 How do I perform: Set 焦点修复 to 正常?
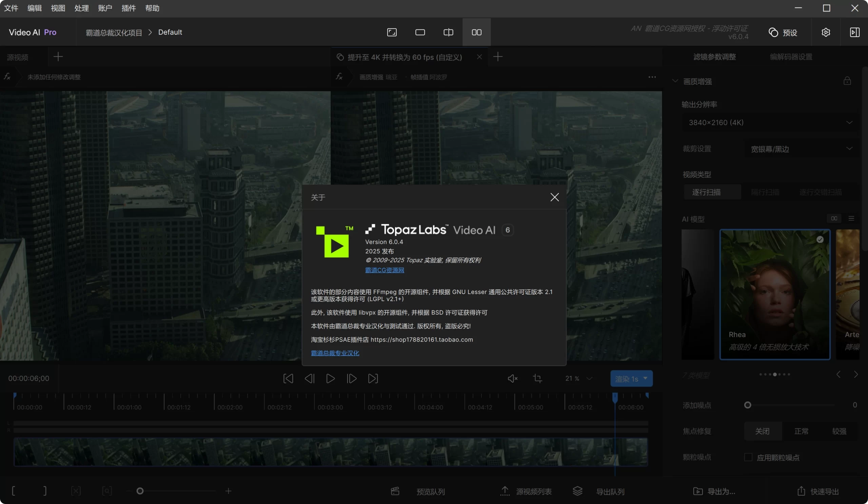pyautogui.click(x=801, y=431)
